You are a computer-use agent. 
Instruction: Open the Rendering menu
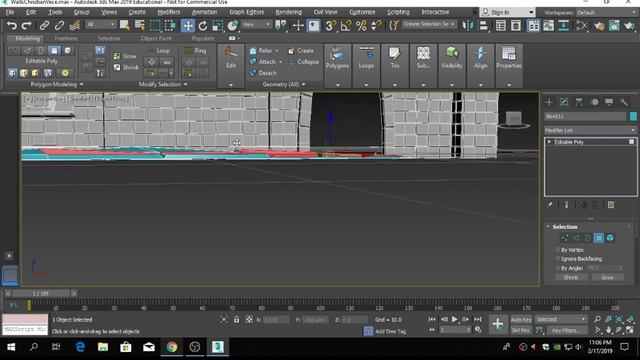pos(289,12)
